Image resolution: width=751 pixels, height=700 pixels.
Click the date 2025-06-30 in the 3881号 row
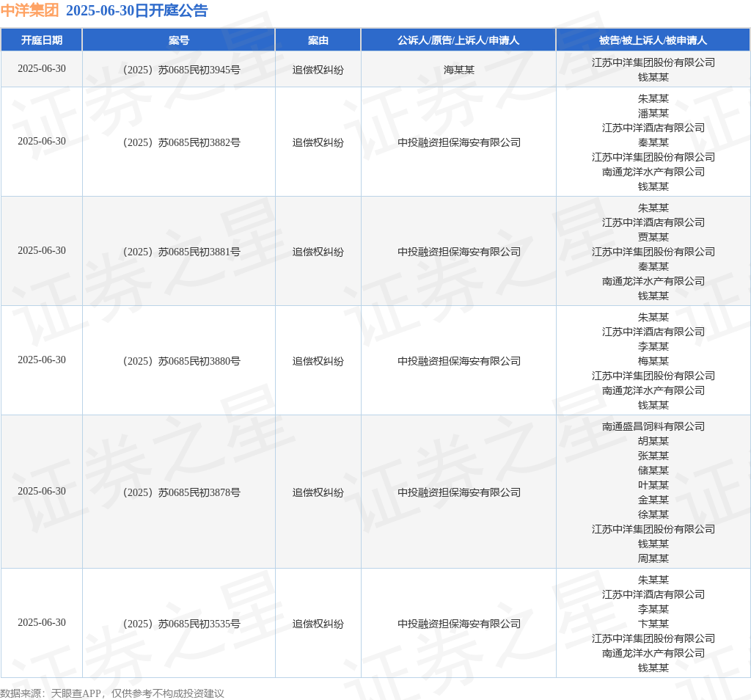[x=42, y=250]
